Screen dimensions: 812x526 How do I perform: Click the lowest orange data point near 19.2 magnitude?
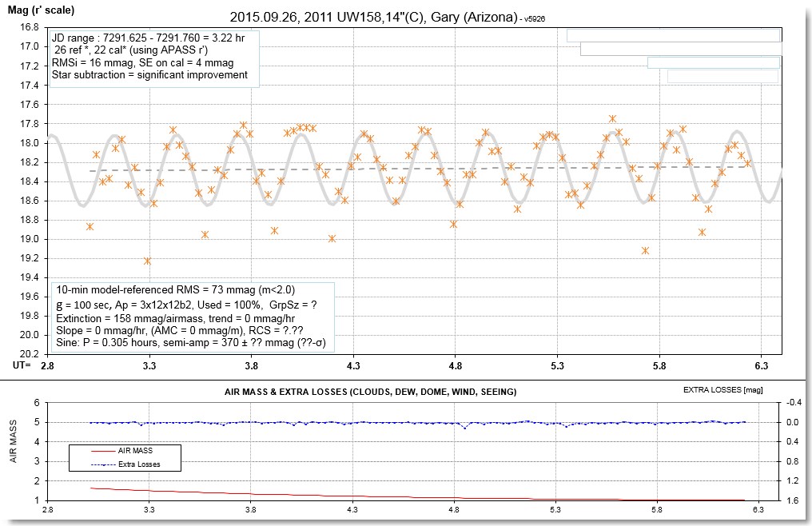click(x=147, y=261)
